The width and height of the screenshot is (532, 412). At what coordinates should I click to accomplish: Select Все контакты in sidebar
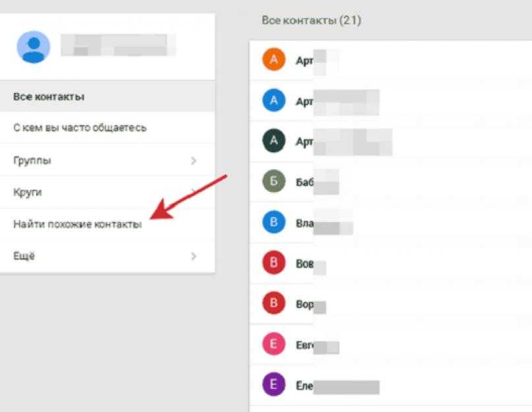107,97
